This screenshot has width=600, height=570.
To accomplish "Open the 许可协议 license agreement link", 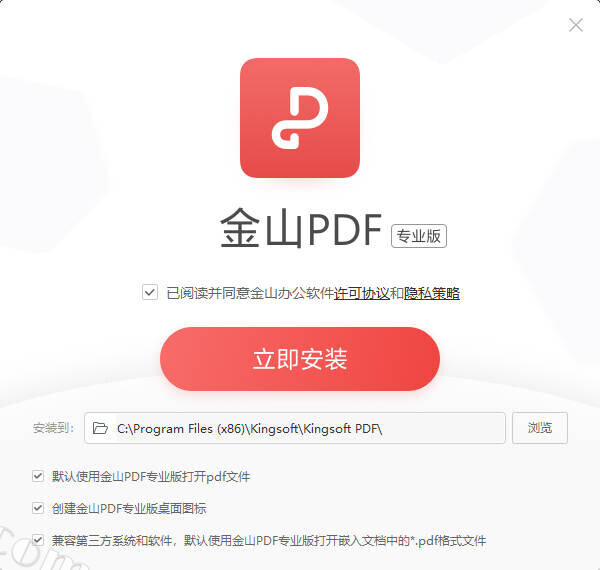I will pyautogui.click(x=362, y=293).
